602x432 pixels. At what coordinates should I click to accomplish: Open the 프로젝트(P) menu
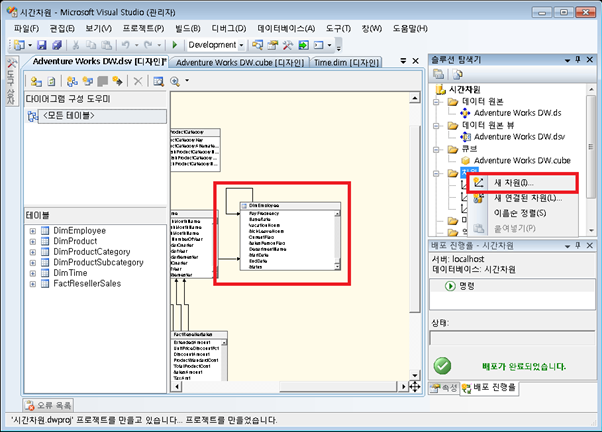[x=143, y=28]
